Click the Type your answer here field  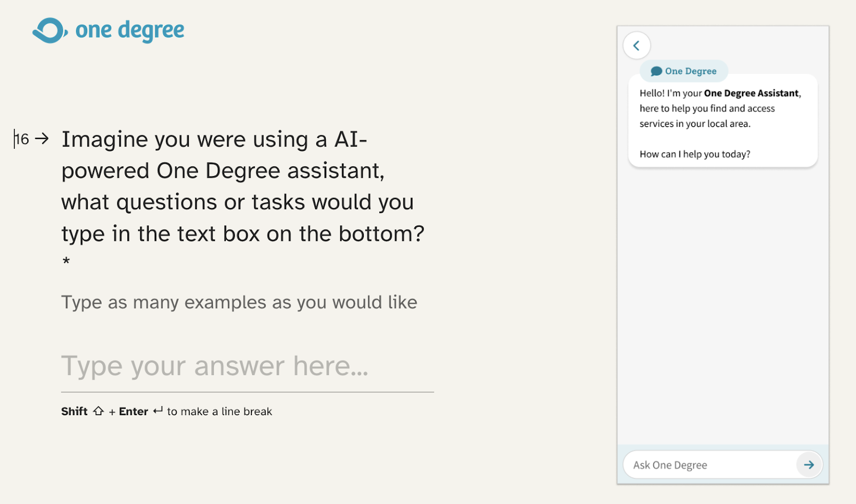(247, 367)
